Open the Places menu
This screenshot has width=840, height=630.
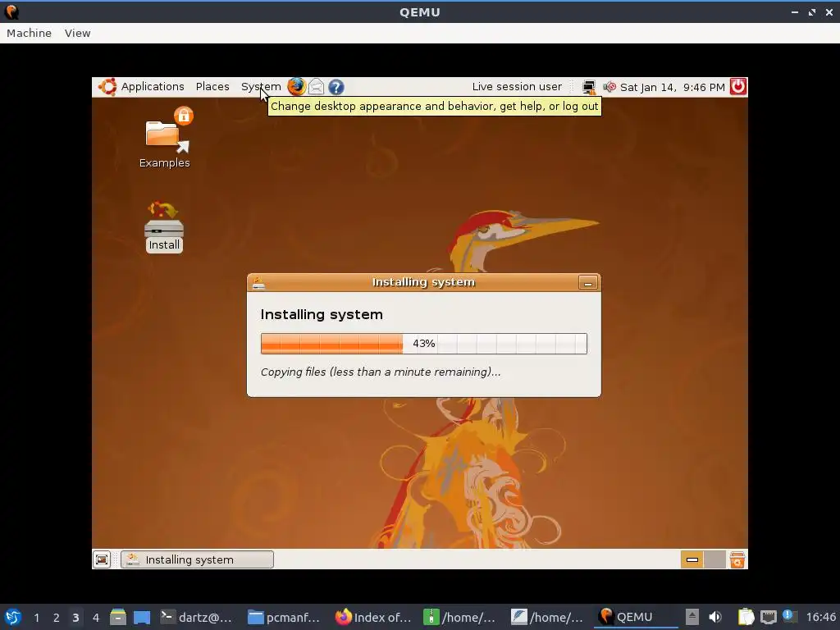coord(212,87)
